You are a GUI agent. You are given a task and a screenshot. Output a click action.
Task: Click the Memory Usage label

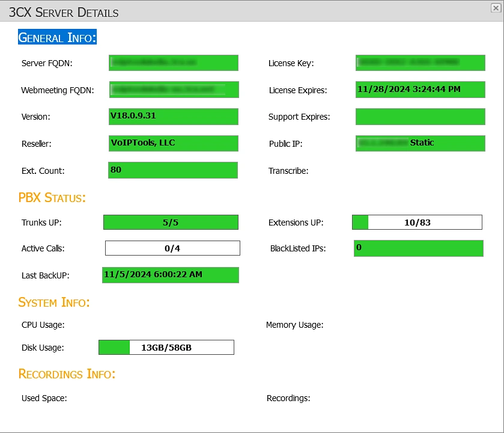[x=295, y=325]
